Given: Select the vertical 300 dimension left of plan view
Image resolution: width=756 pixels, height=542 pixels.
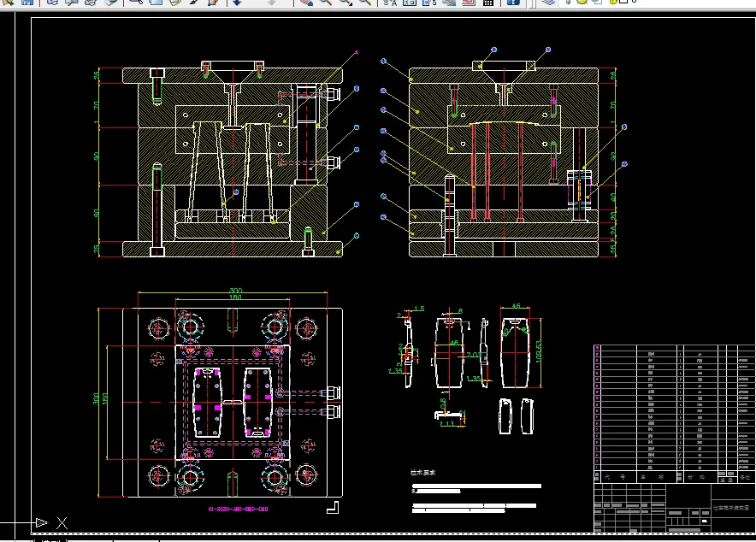Looking at the screenshot, I should coord(96,399).
